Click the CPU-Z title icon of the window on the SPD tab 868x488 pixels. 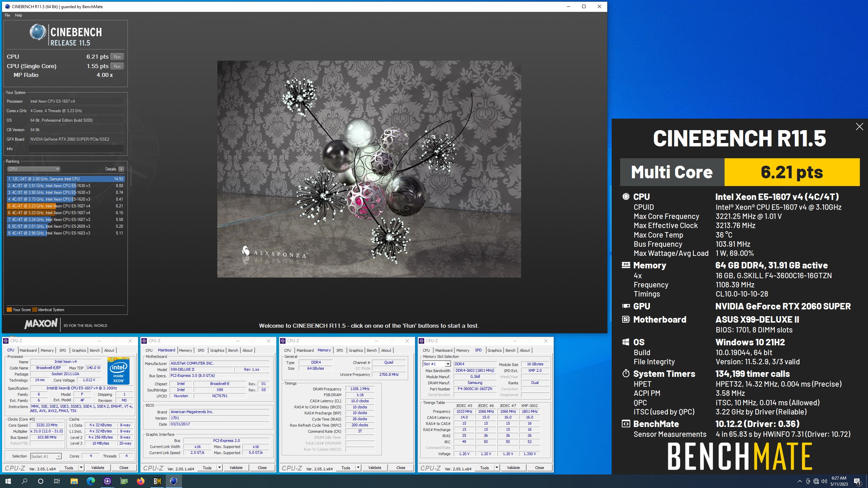[x=421, y=341]
